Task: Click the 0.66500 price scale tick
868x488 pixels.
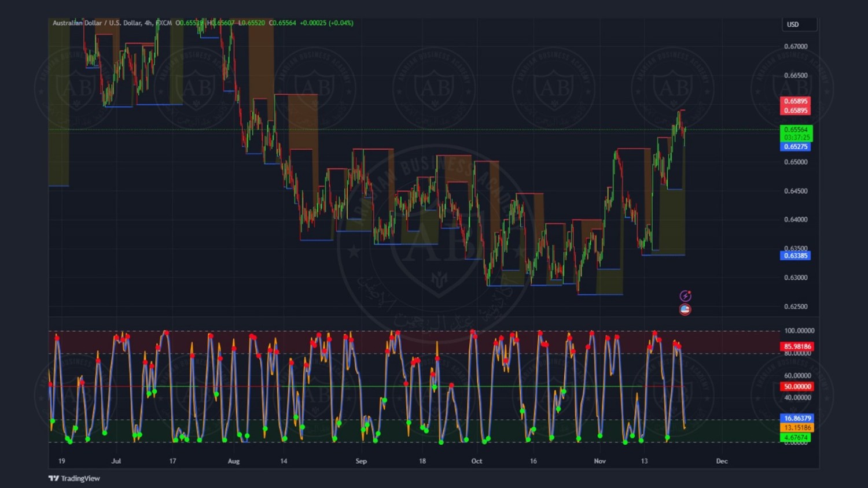Action: pyautogui.click(x=796, y=75)
